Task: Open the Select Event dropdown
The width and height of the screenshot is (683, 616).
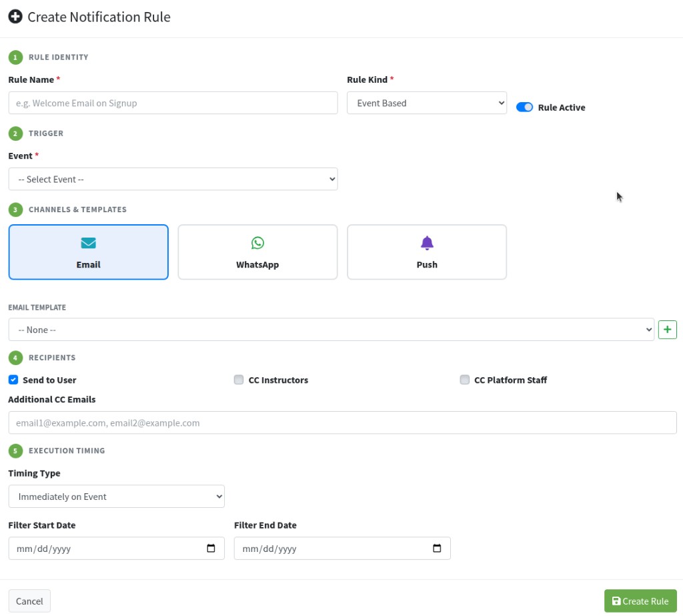Action: tap(173, 179)
